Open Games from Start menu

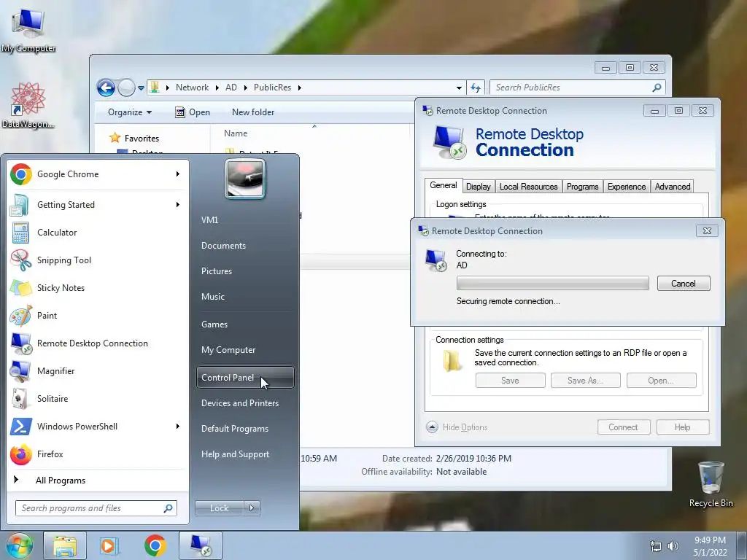click(x=245, y=324)
